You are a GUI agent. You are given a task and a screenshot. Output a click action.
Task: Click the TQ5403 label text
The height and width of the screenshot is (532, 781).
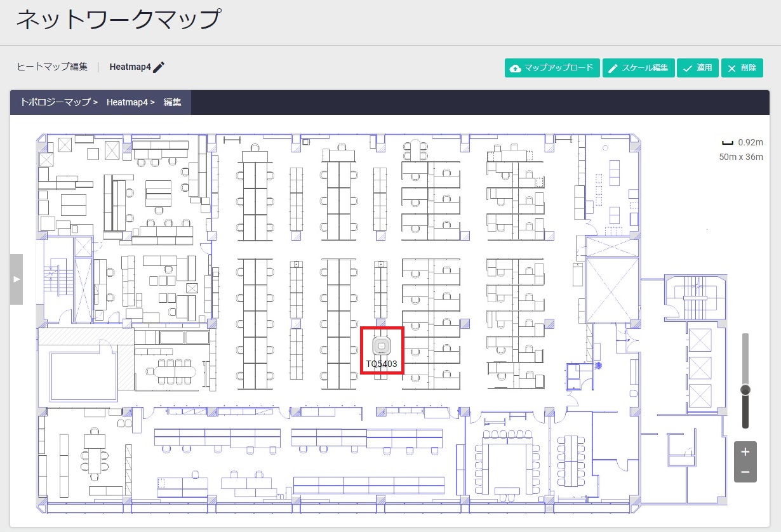[x=382, y=364]
